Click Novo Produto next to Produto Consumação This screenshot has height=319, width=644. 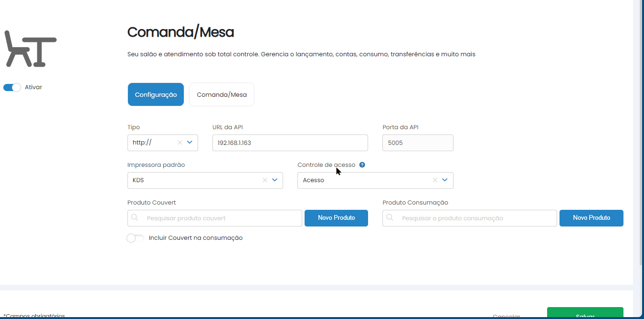(591, 218)
